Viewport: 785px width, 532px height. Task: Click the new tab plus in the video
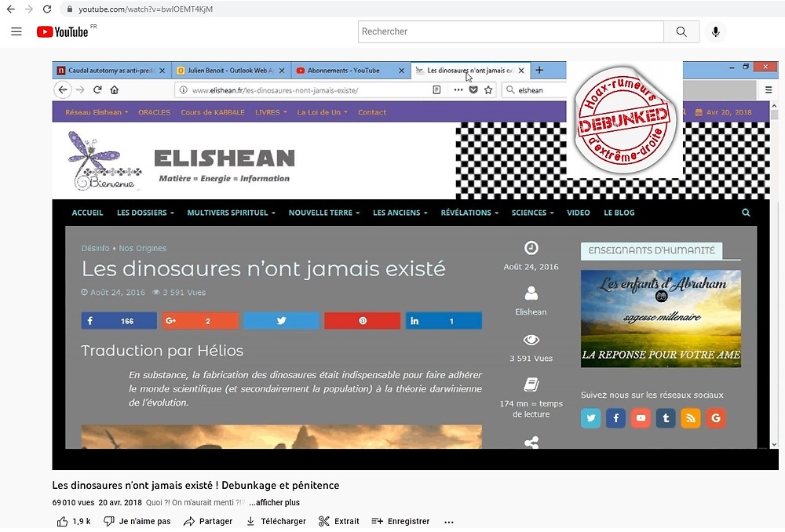539,70
